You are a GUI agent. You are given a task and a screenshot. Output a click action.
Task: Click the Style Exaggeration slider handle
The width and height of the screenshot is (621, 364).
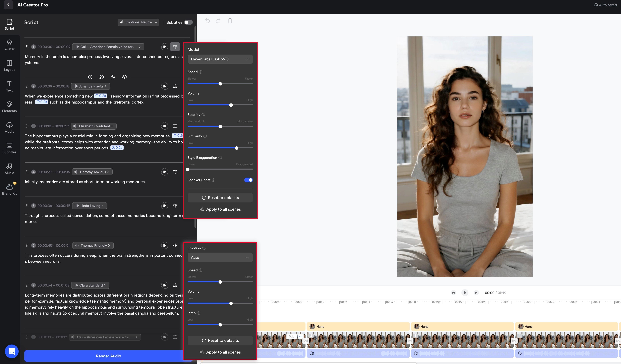[188, 169]
